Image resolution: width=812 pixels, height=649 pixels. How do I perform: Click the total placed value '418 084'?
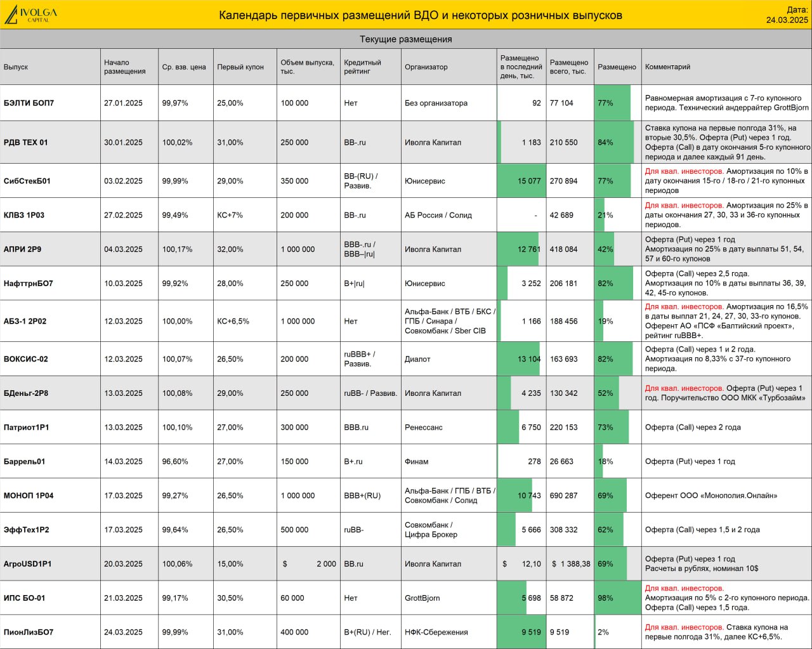pyautogui.click(x=564, y=249)
